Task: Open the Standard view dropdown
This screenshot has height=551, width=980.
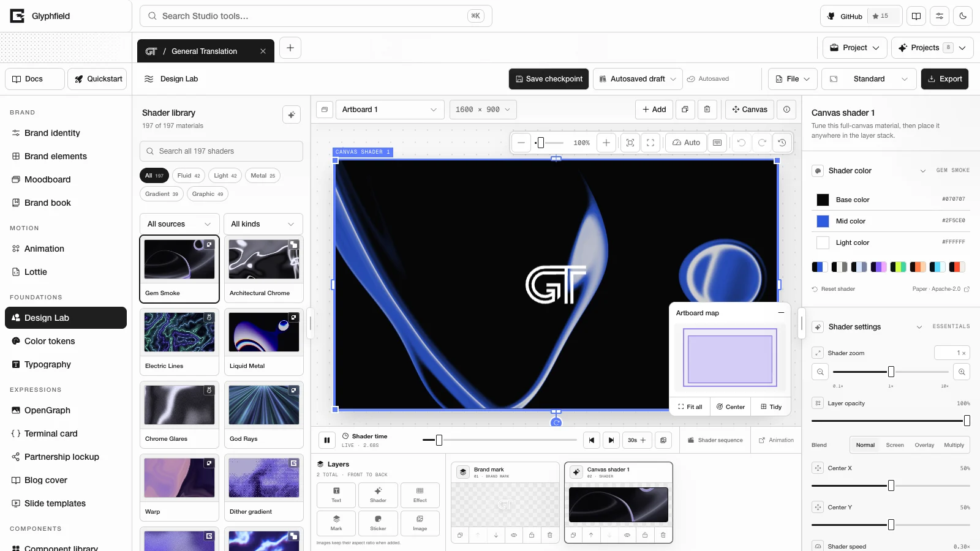Action: coord(869,79)
